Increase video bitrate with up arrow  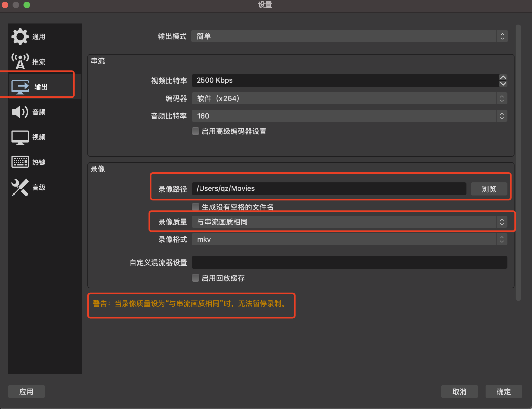tap(503, 78)
